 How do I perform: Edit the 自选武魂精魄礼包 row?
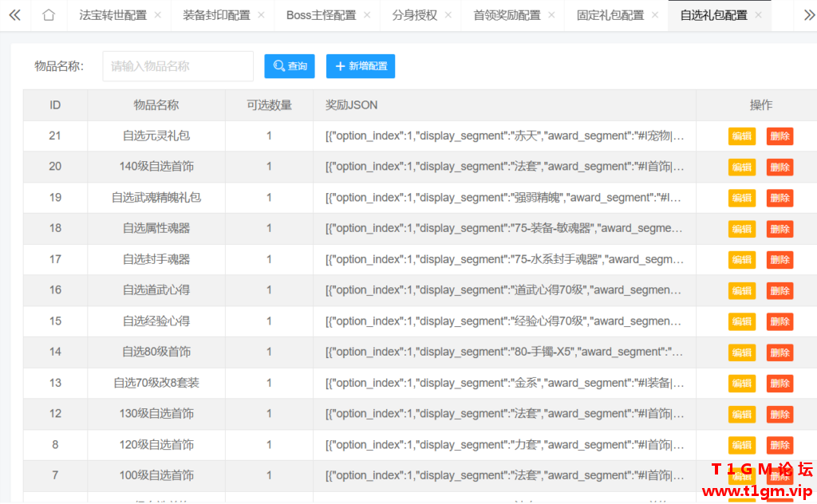click(x=741, y=198)
